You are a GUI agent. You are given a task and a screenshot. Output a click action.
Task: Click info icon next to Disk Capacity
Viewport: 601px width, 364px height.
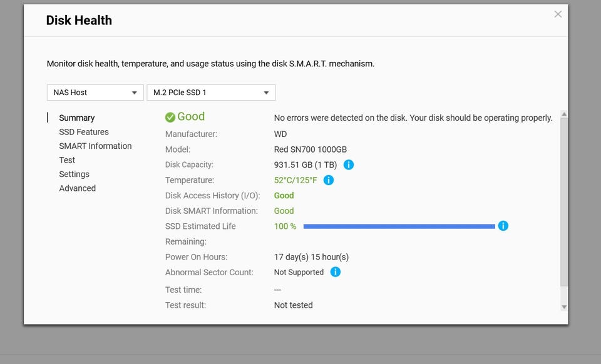(x=349, y=164)
